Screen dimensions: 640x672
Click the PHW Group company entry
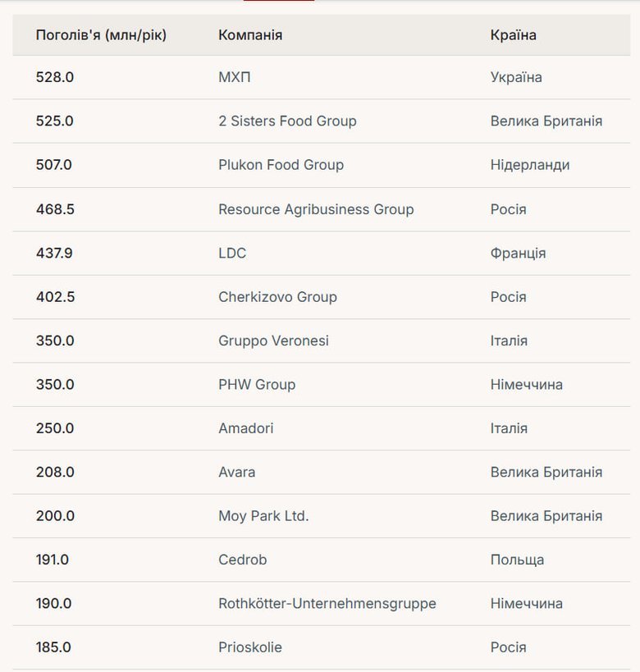pos(257,384)
